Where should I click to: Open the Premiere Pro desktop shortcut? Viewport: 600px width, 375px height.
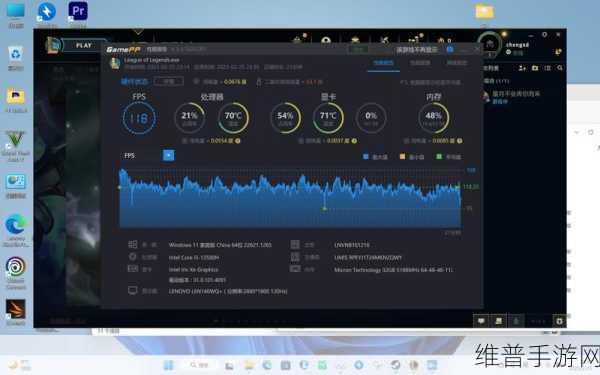[78, 11]
